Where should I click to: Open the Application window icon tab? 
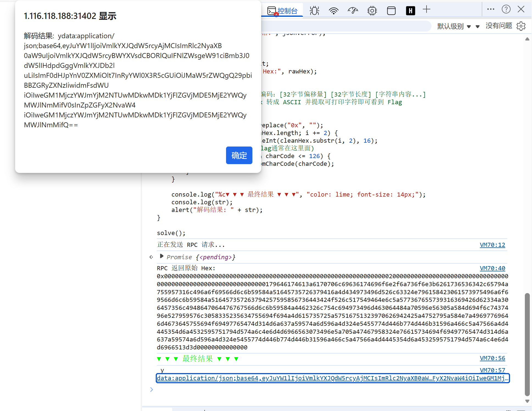pyautogui.click(x=391, y=11)
